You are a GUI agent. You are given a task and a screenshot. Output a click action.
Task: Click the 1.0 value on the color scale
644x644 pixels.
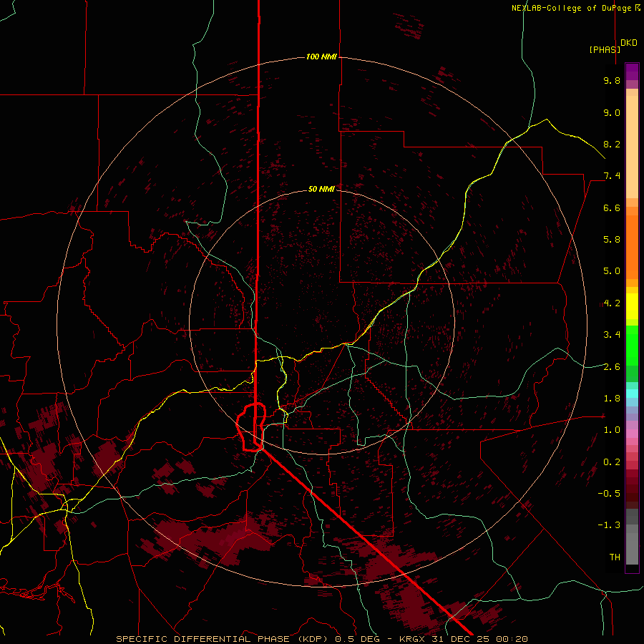(x=612, y=429)
